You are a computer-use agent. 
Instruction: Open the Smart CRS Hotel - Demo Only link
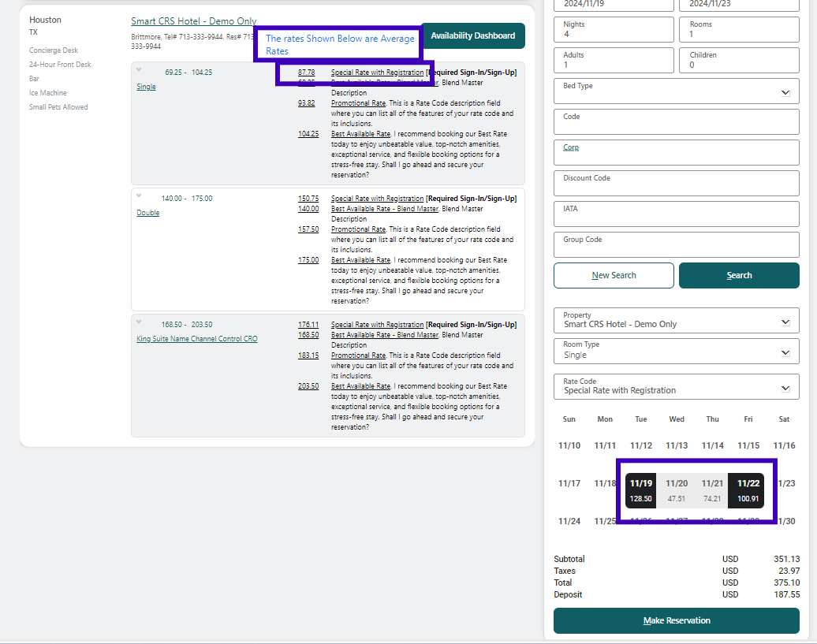[x=194, y=21]
